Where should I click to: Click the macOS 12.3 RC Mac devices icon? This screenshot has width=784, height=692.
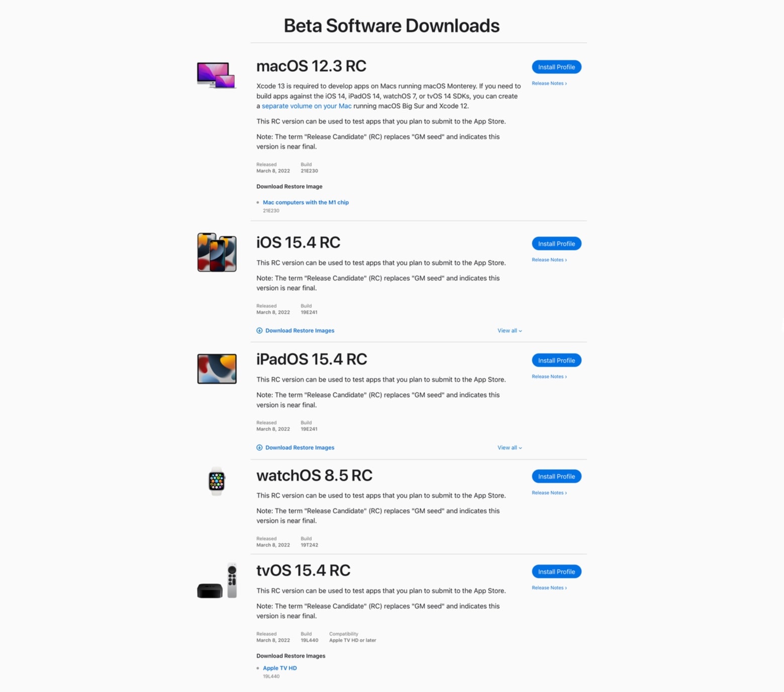point(216,75)
